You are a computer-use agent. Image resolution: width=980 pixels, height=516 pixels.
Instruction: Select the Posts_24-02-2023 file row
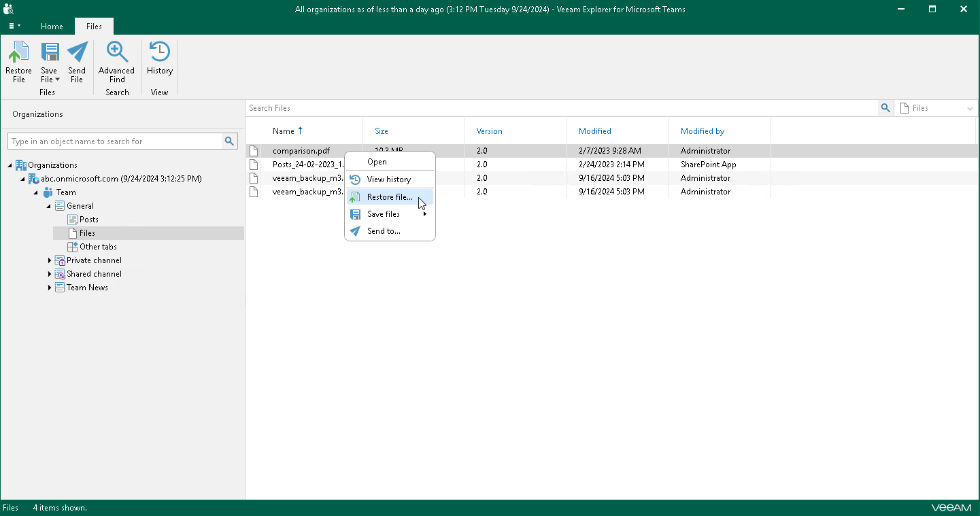(307, 165)
